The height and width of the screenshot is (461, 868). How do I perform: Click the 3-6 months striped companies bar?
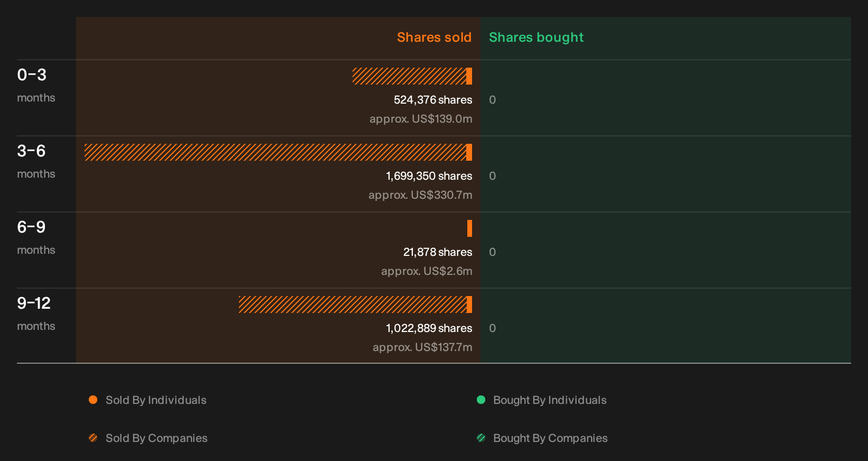[x=275, y=152]
